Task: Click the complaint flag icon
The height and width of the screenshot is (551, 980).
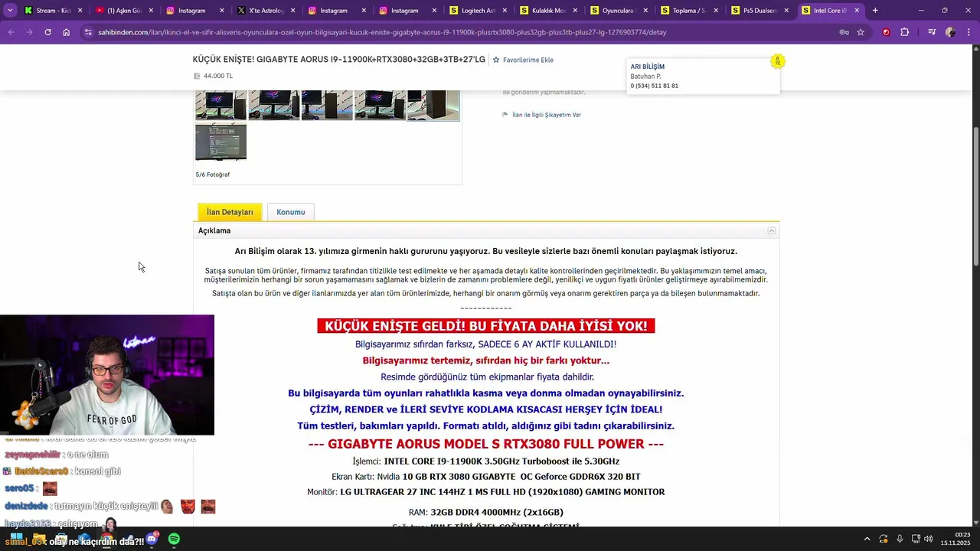Action: [x=505, y=115]
